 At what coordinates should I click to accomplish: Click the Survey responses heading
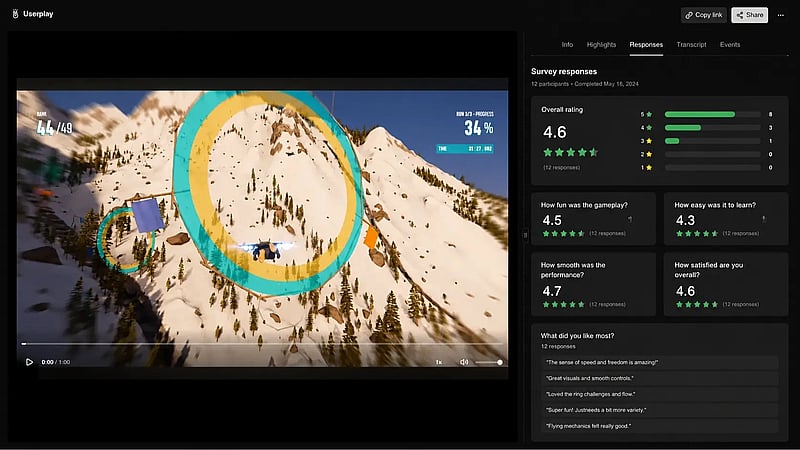pyautogui.click(x=564, y=71)
